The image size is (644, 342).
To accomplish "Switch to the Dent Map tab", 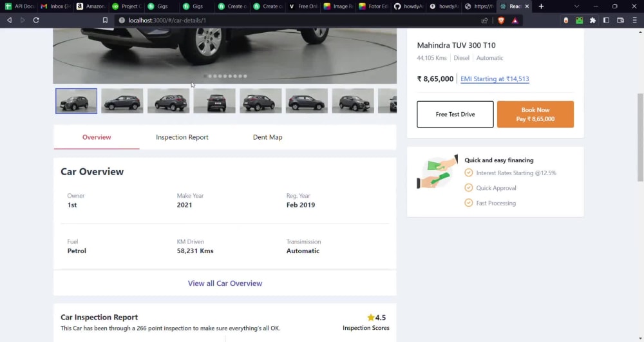I will 268,137.
